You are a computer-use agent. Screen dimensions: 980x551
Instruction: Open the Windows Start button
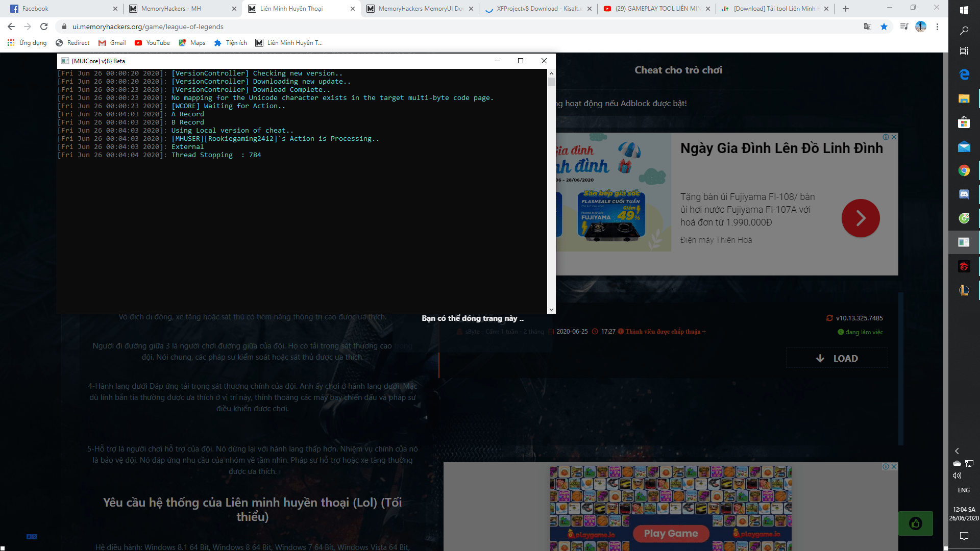[x=964, y=10]
